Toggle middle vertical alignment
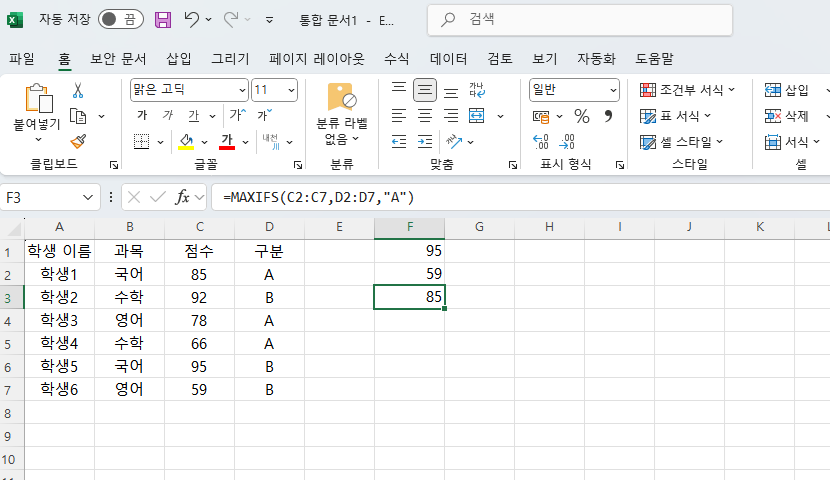 pyautogui.click(x=425, y=90)
